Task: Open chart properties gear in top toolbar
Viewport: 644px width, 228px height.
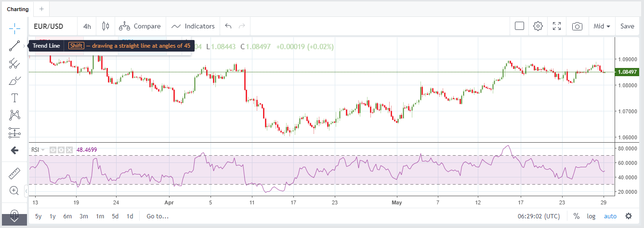Action: click(x=538, y=26)
